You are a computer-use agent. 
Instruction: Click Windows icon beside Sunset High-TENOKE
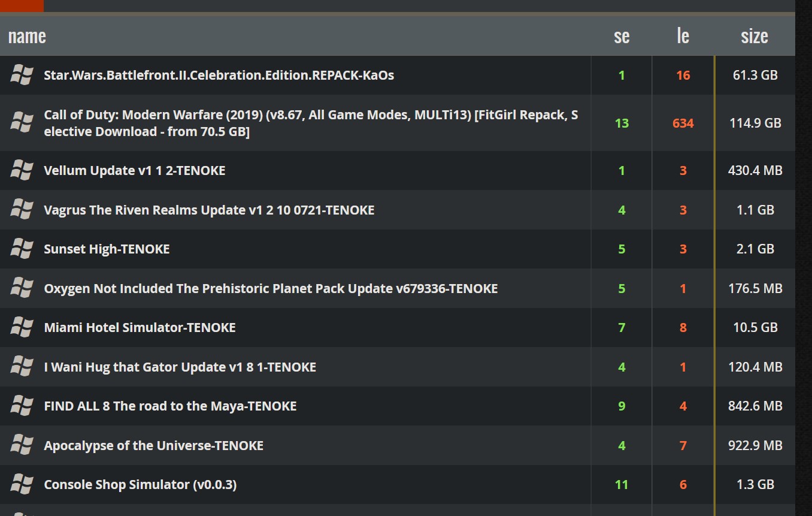22,249
